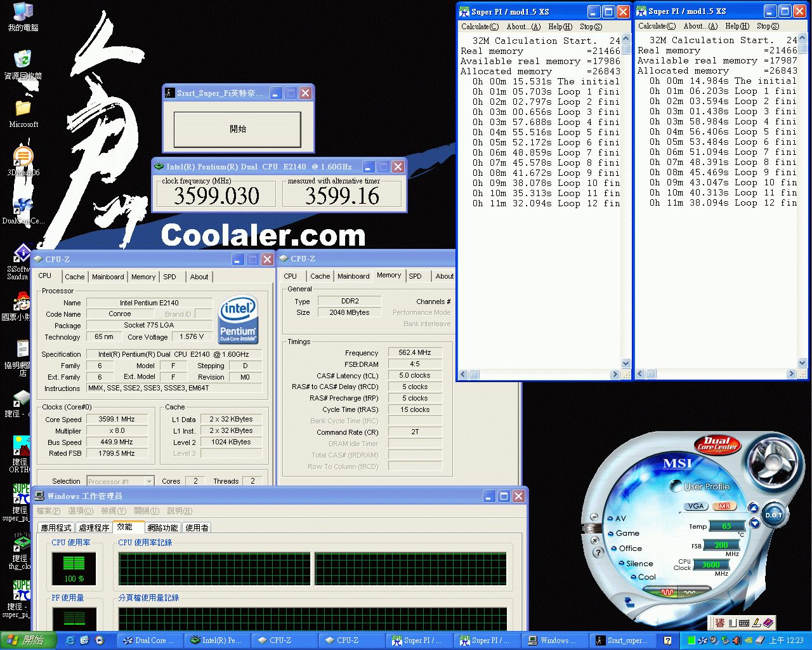Click the Core Speed 3599.1 MHz value
The height and width of the screenshot is (650, 812).
[x=117, y=420]
